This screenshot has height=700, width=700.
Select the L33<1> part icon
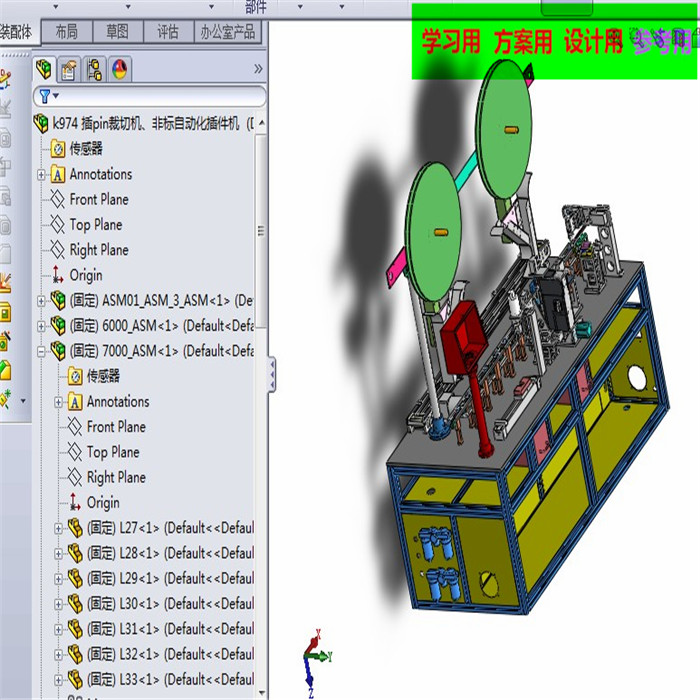click(75, 680)
